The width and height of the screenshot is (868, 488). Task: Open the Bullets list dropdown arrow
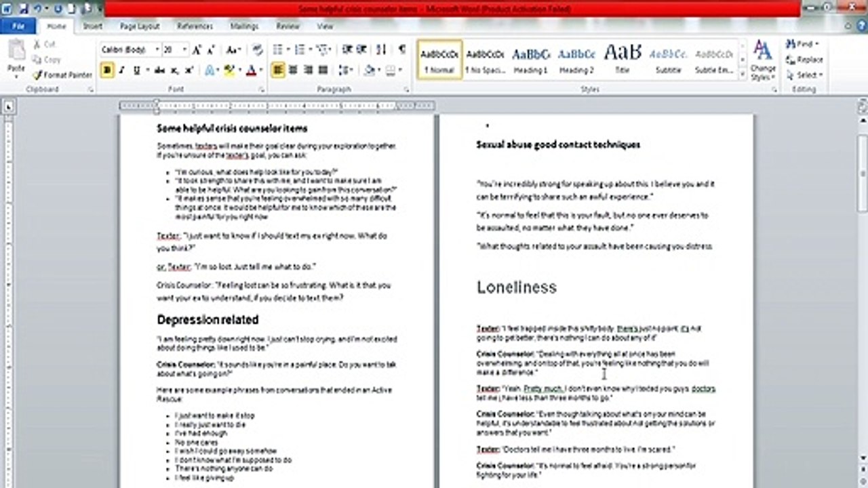288,50
